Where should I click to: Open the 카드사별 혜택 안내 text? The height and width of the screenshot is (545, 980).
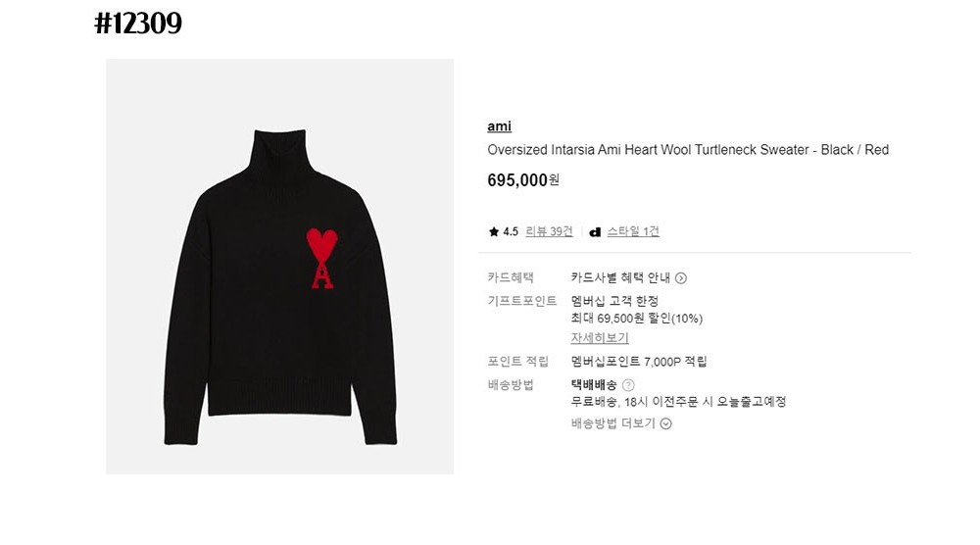pyautogui.click(x=620, y=277)
